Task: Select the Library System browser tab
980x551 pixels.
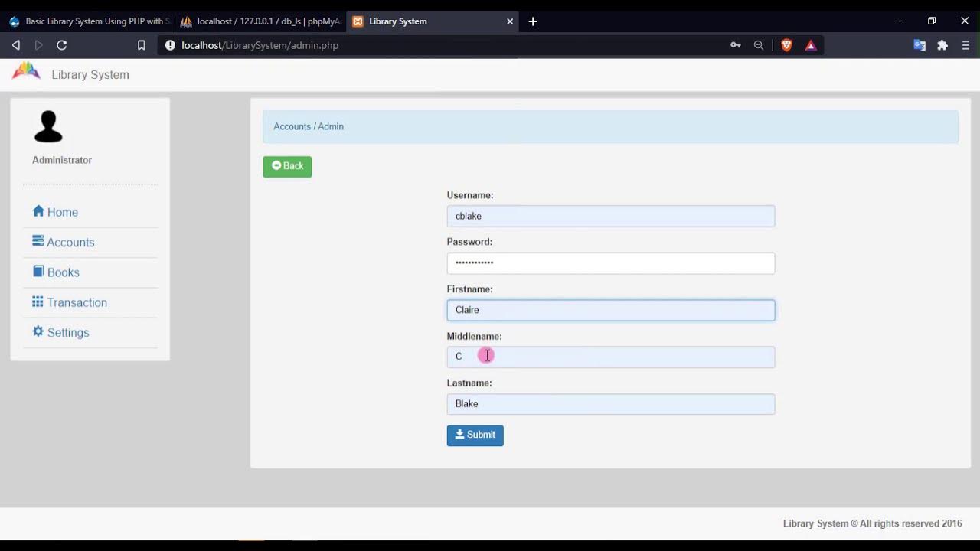Action: pos(433,21)
